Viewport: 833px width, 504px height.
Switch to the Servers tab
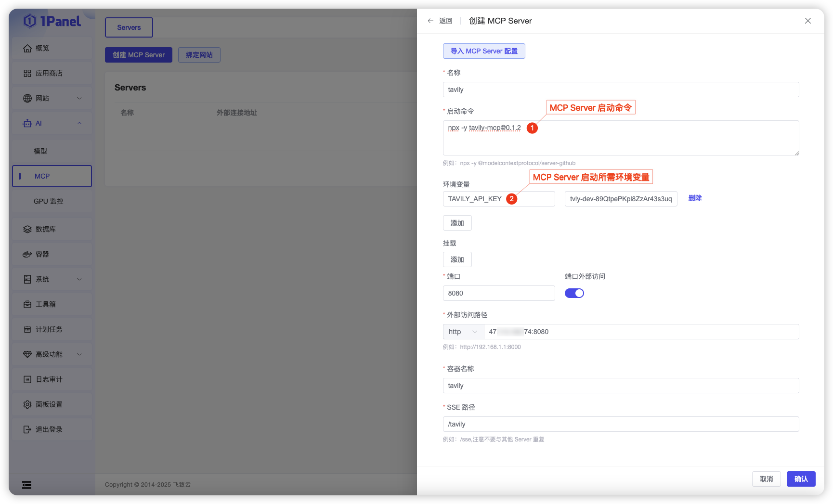tap(129, 27)
